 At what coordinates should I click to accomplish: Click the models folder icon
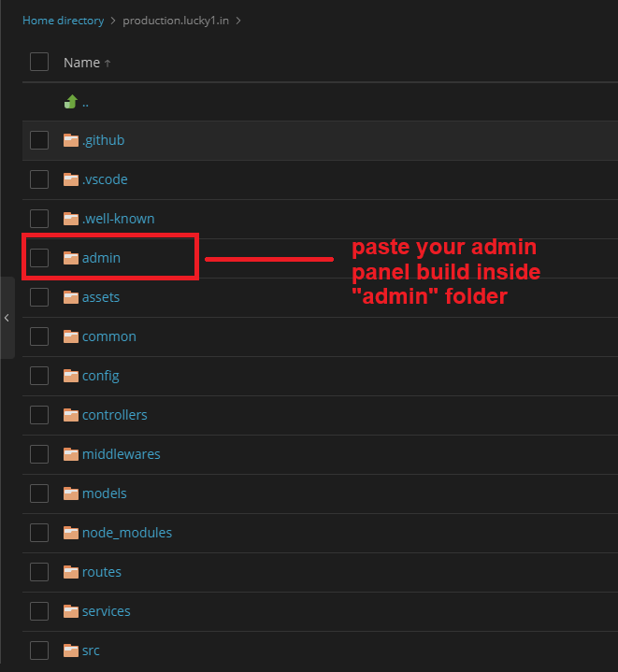[x=71, y=493]
